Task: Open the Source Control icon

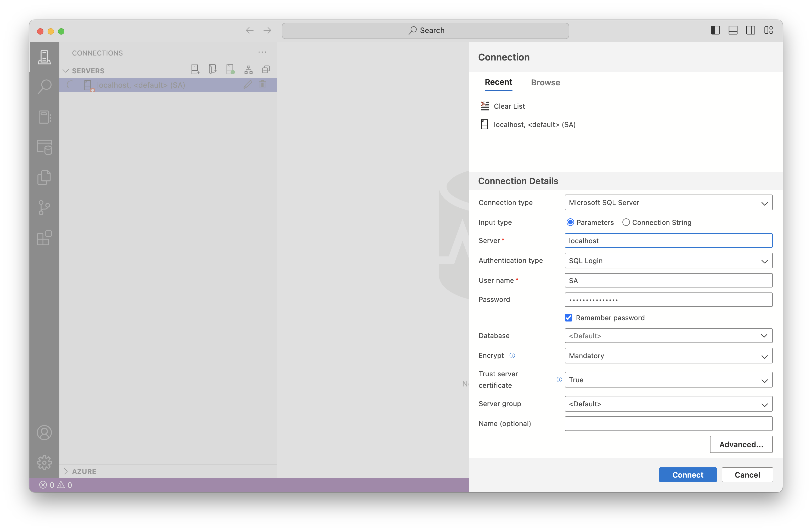Action: click(x=44, y=208)
